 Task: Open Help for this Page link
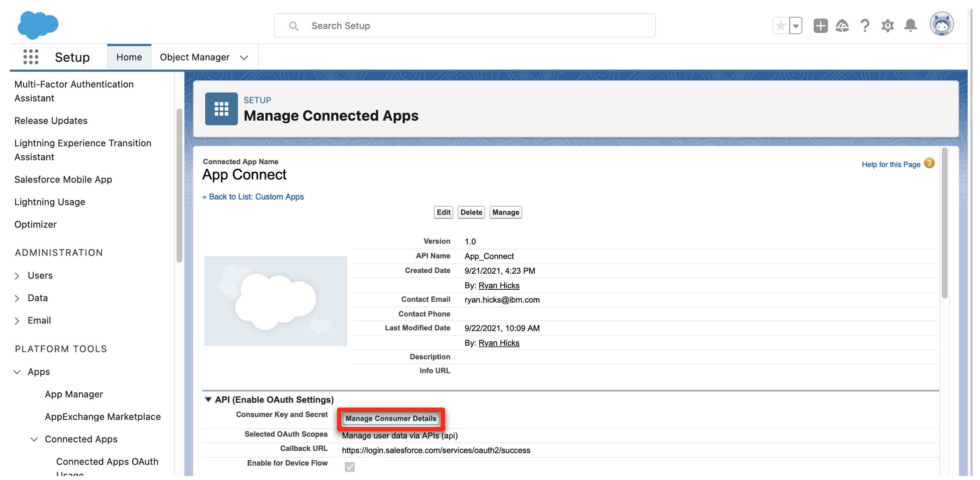click(891, 164)
